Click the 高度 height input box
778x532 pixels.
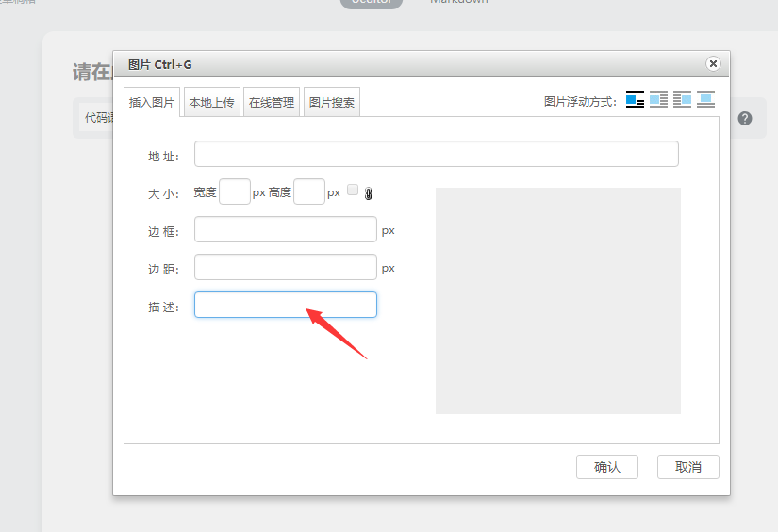308,192
